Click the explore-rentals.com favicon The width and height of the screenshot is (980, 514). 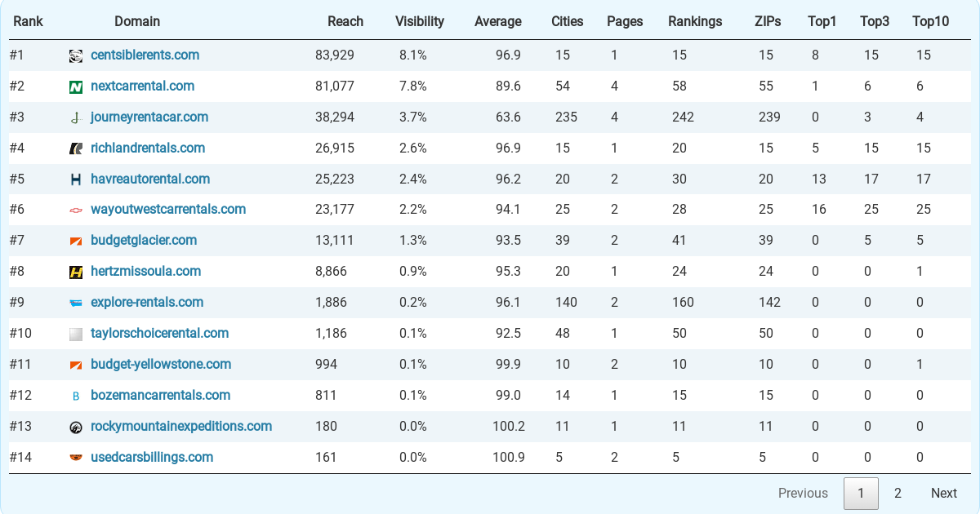point(76,303)
